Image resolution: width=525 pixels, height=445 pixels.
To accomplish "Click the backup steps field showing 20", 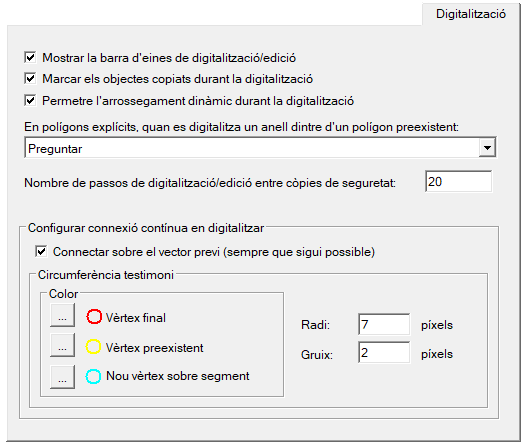I will (x=458, y=181).
